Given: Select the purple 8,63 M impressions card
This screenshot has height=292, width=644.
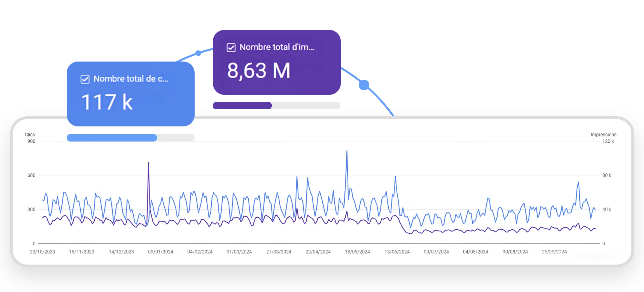Looking at the screenshot, I should (x=277, y=62).
